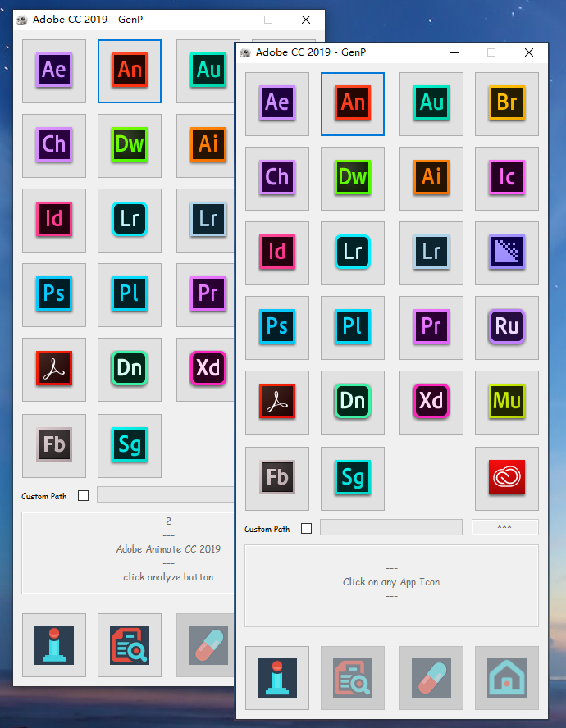566x728 pixels.
Task: Select After Effects (Ae) in back window
Action: coord(54,71)
